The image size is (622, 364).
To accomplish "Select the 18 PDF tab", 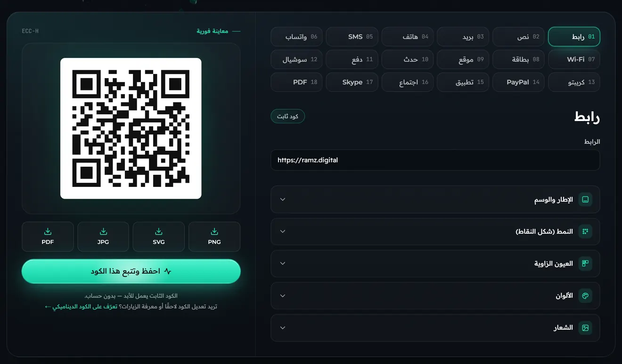I will point(297,82).
